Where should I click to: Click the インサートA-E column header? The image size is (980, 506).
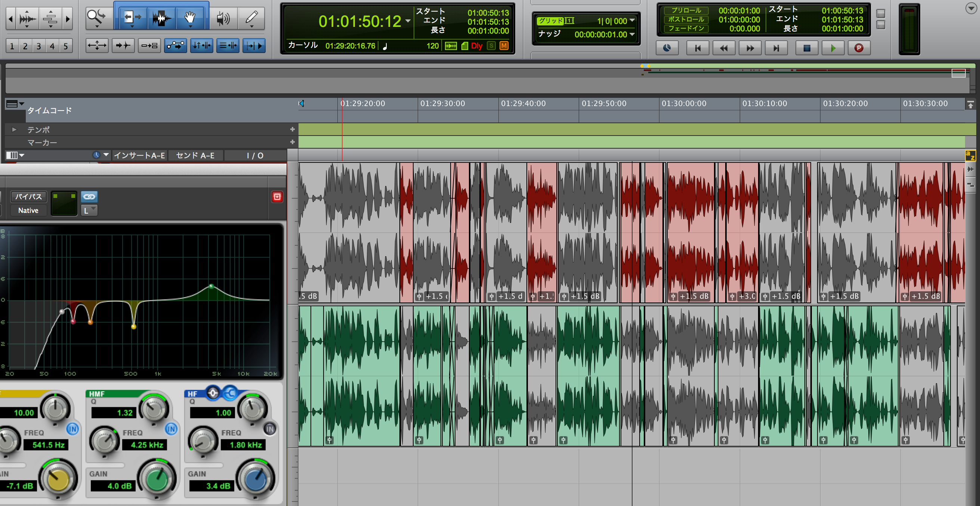point(139,155)
